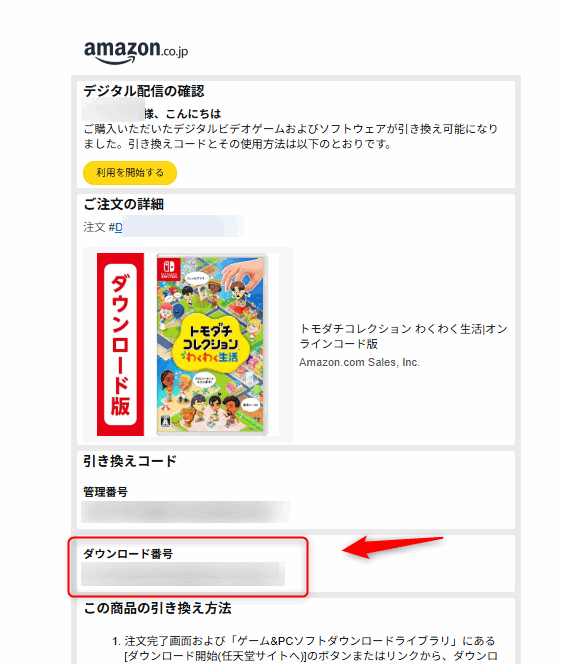Screen dimensions: 561x664
Task: Click the デジタル配信の確認 heading
Action: [x=144, y=91]
